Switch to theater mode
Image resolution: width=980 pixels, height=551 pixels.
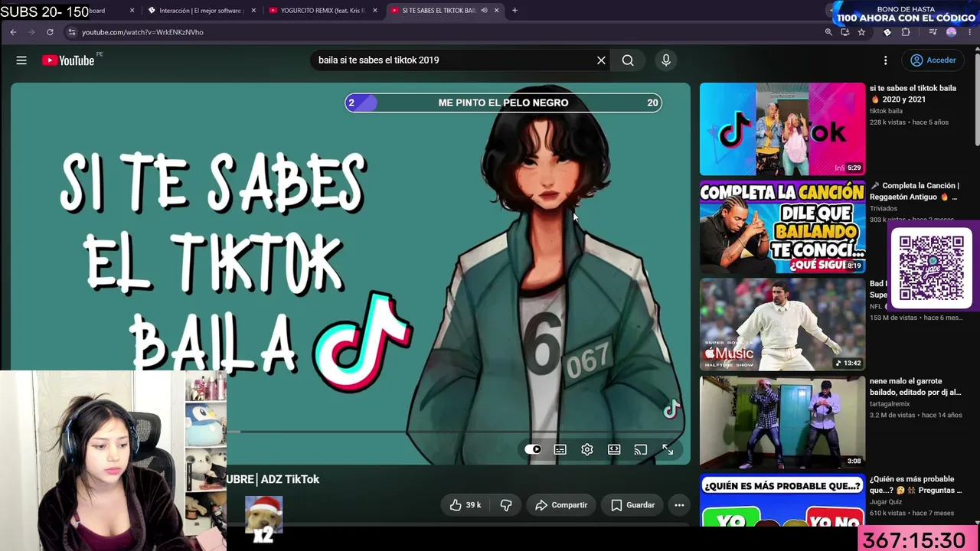[614, 449]
